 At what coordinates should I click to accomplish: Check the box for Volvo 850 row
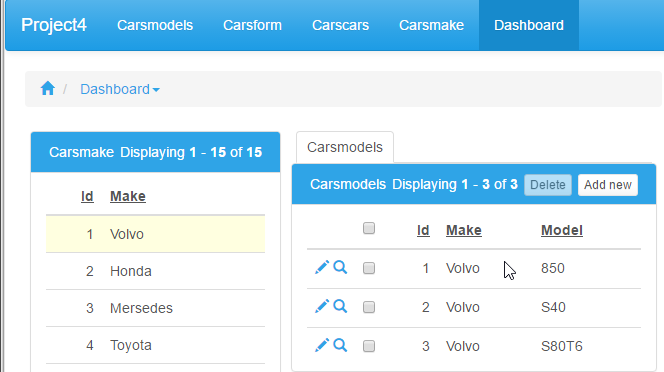pos(369,268)
